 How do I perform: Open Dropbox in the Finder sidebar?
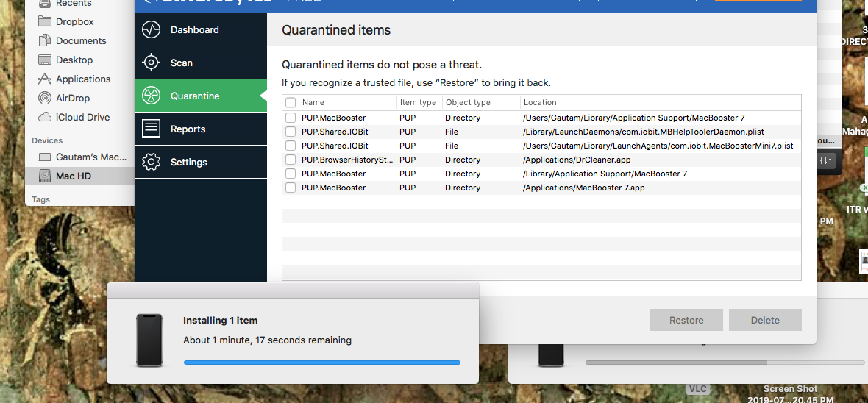pos(75,21)
